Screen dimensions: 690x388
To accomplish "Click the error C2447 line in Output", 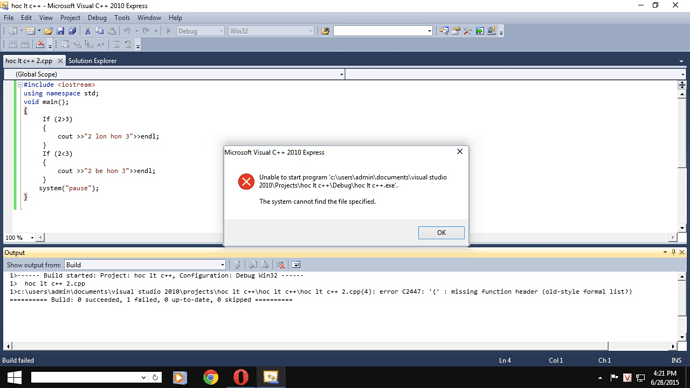I will point(321,292).
